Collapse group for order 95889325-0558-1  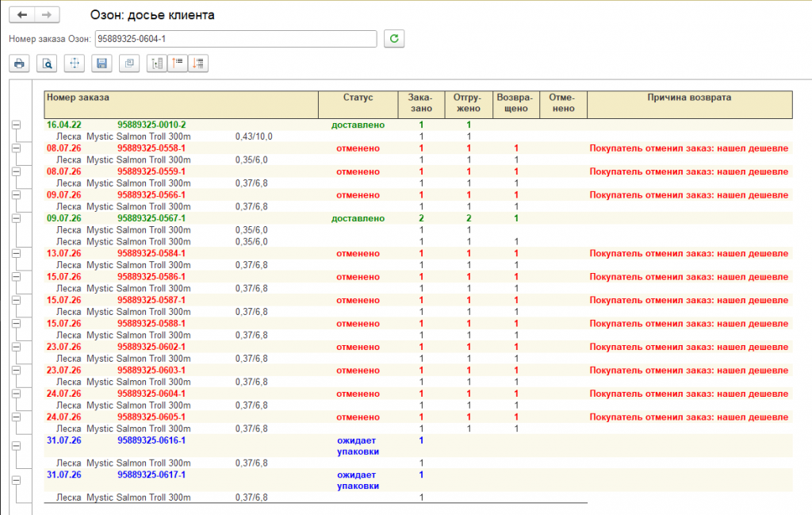click(x=17, y=148)
